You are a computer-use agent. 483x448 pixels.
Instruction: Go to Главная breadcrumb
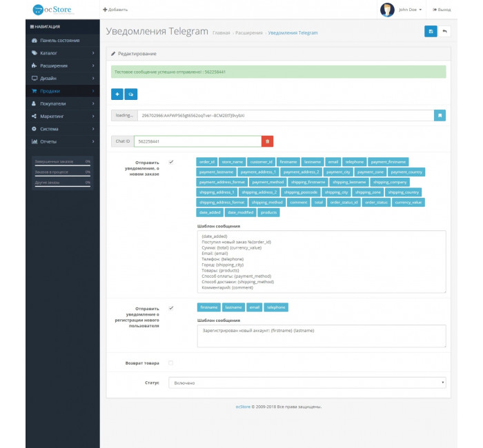(x=221, y=33)
